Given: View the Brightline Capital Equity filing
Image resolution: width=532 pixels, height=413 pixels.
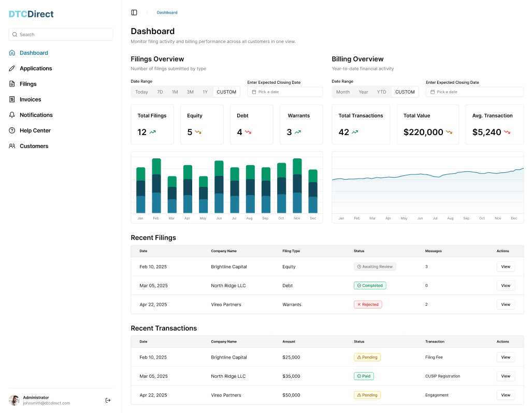Looking at the screenshot, I should [506, 267].
